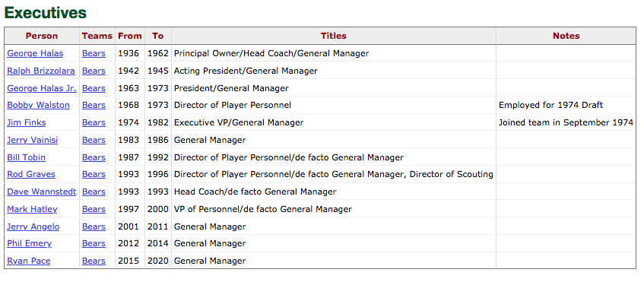Viewport: 644px width, 282px height.
Task: Open the Jerry Angelo link
Action: click(x=33, y=227)
